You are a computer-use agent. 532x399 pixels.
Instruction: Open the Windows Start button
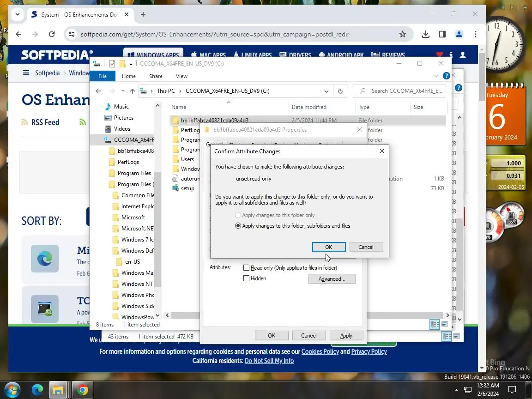coord(12,390)
